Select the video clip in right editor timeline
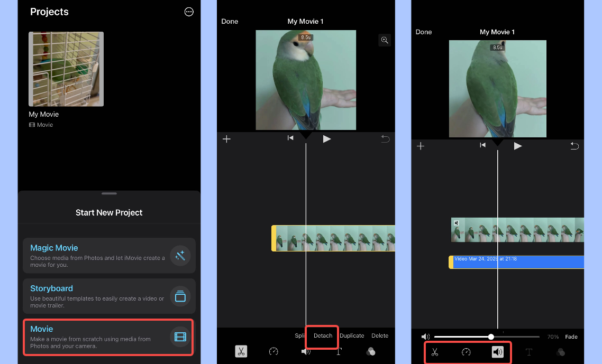 (517, 230)
